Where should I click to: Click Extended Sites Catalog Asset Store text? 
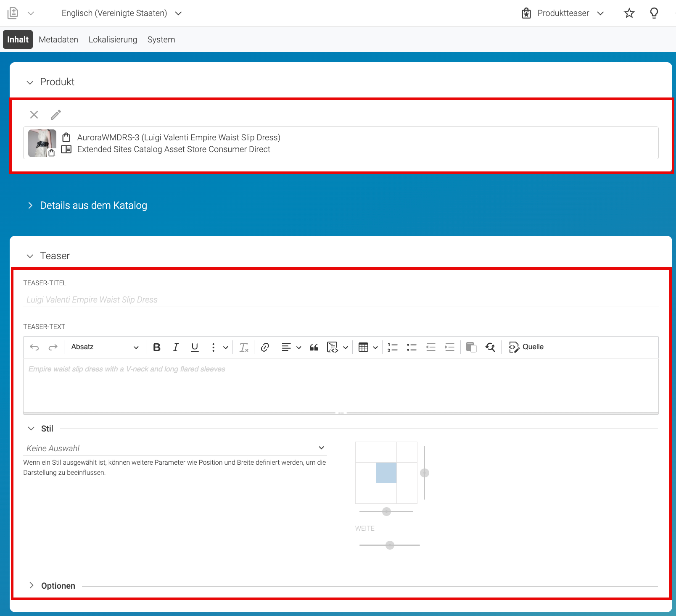click(x=174, y=149)
